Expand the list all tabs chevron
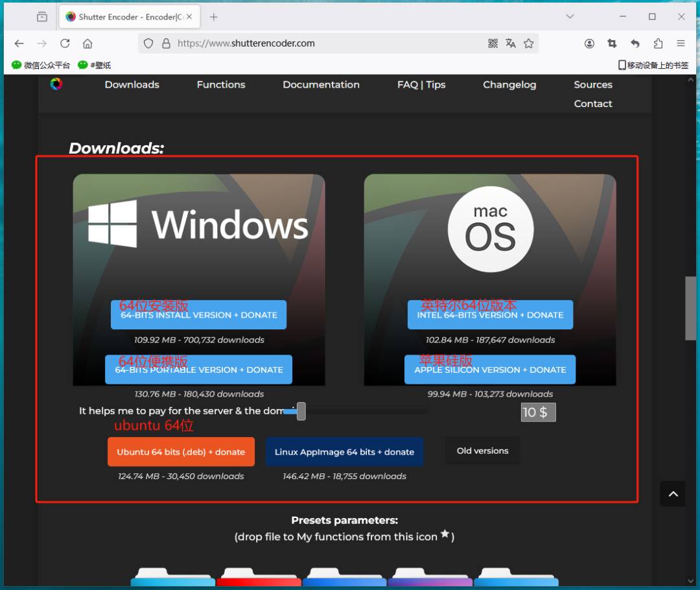 pos(570,16)
